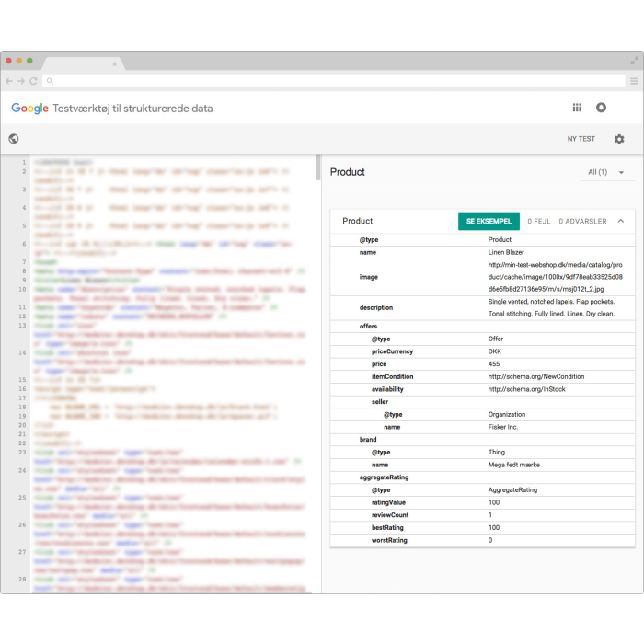Click the Product card title
The width and height of the screenshot is (644, 644).
pos(357,221)
